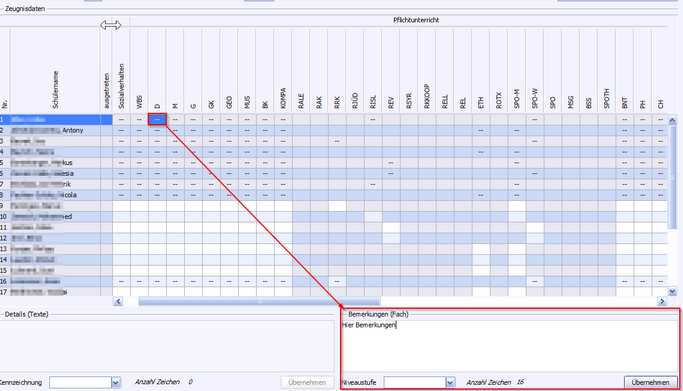Click the horizontal scroll right arrow
The image size is (683, 391).
click(662, 301)
